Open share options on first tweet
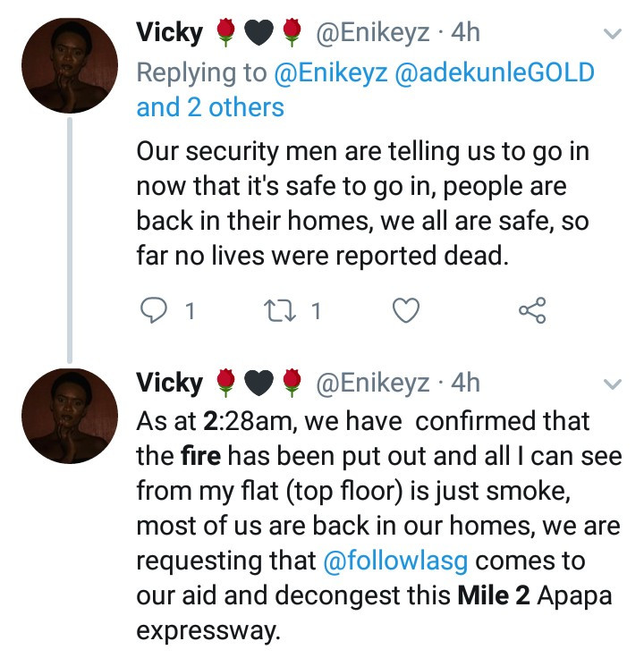644x658 pixels. [x=531, y=309]
